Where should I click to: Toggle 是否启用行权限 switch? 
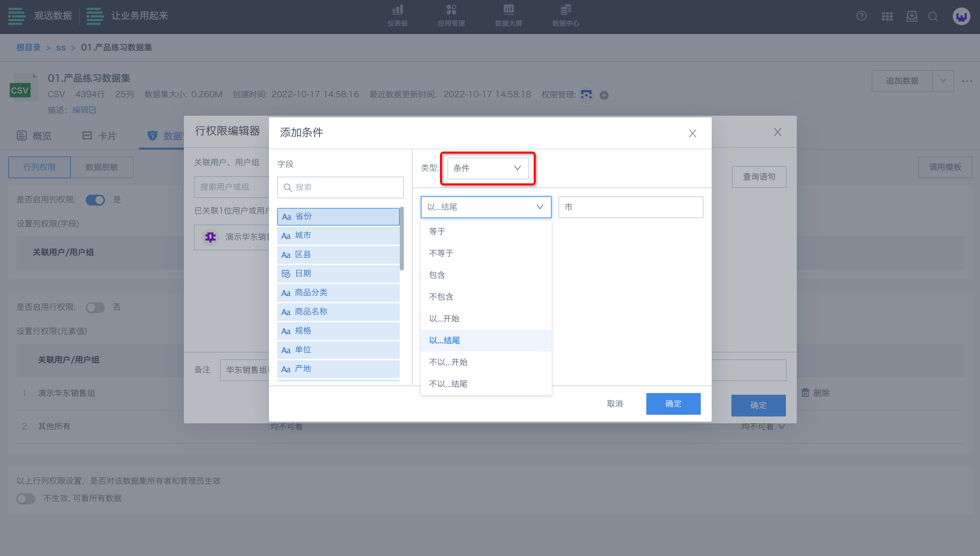(x=95, y=307)
